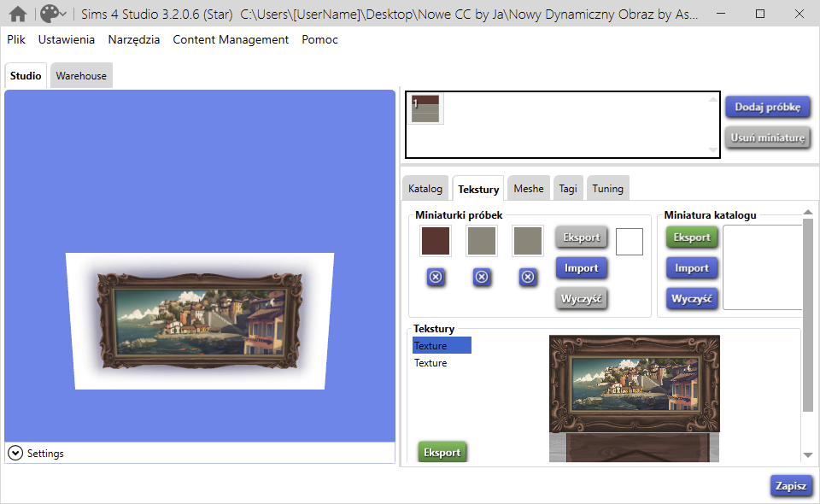Select the second Texture list entry
820x504 pixels.
(x=430, y=363)
